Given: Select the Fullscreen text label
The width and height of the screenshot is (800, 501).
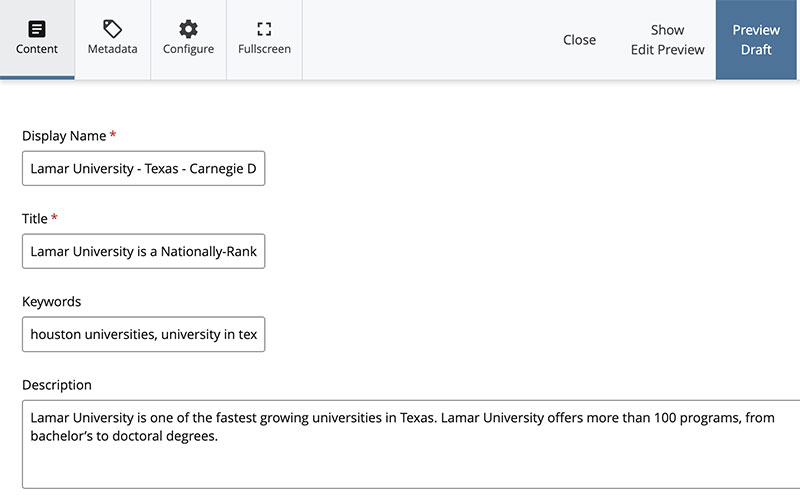Looking at the screenshot, I should click(x=264, y=49).
